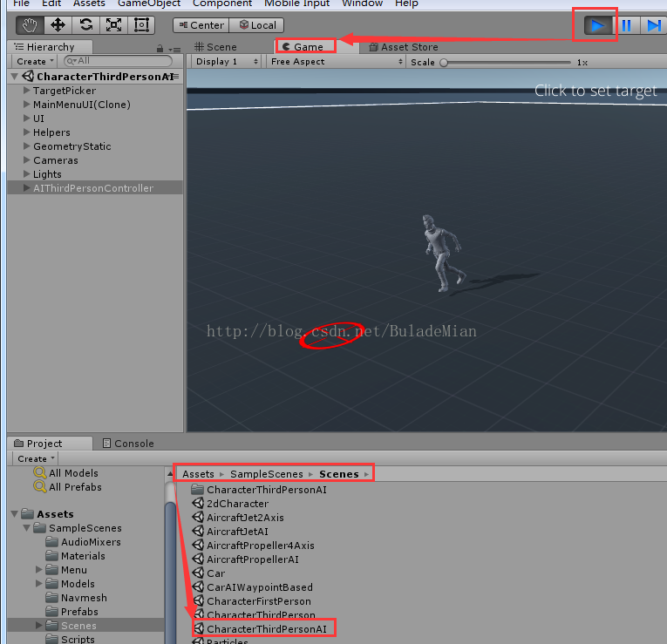667x644 pixels.
Task: Expand the TargetPicker object
Action: point(26,90)
